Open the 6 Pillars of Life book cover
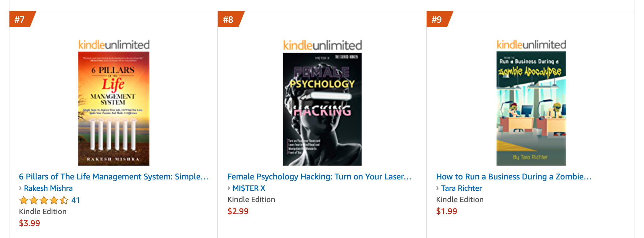This screenshot has width=644, height=238. pos(114,109)
